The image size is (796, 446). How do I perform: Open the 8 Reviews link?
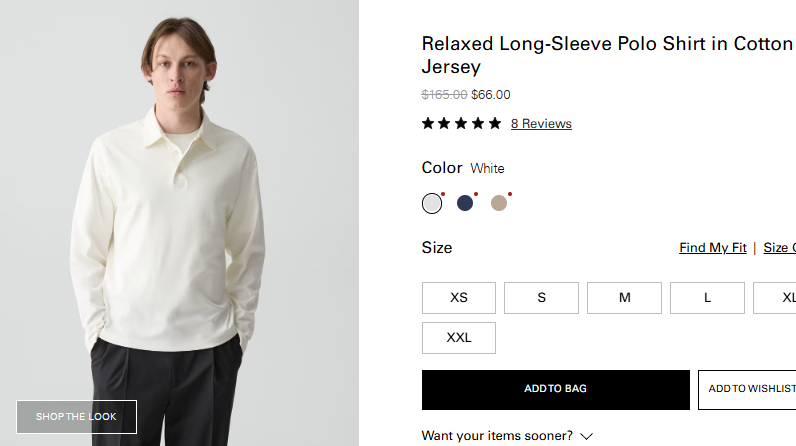click(x=541, y=124)
